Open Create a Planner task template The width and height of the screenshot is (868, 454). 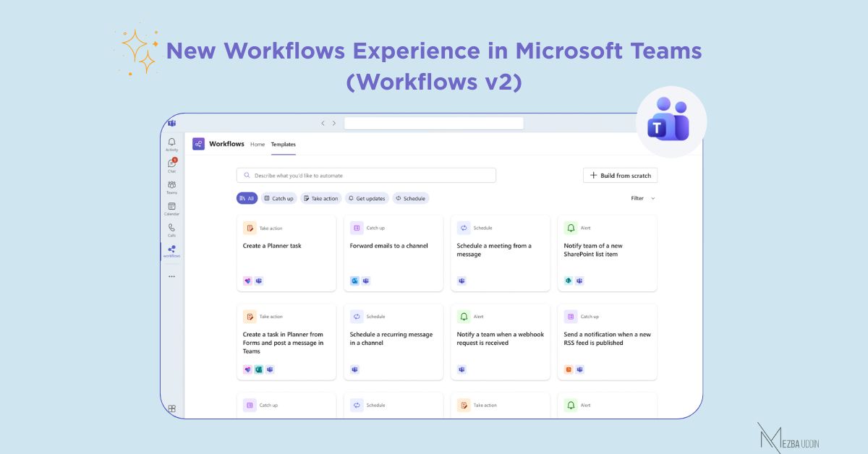[x=286, y=253]
